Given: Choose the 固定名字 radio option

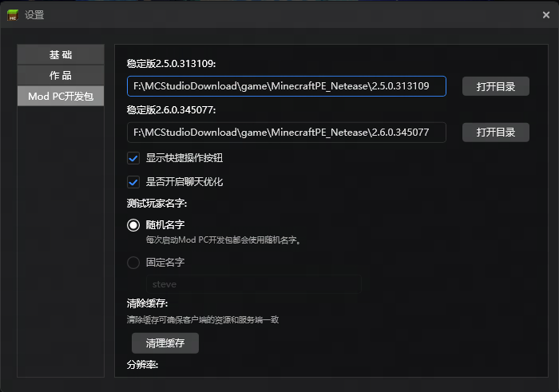Looking at the screenshot, I should pos(133,262).
